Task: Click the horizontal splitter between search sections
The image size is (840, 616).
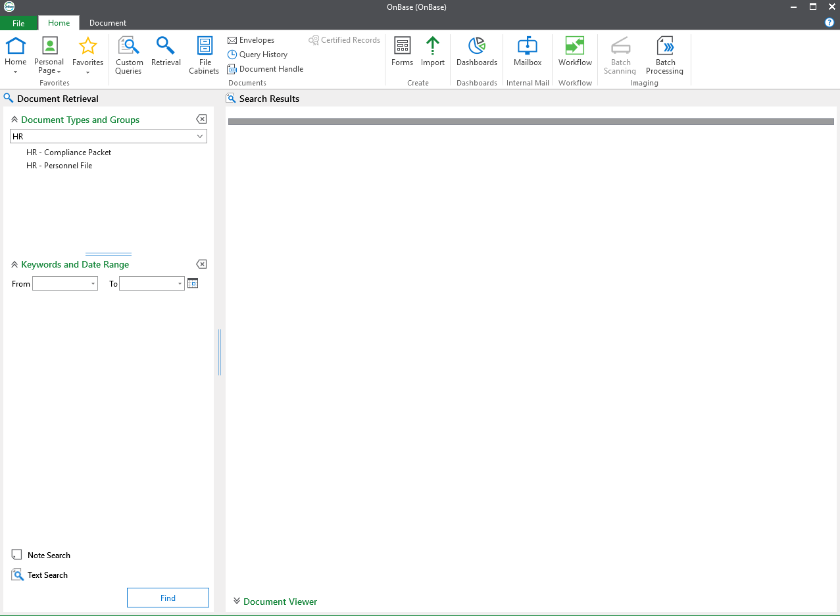Action: [x=109, y=254]
